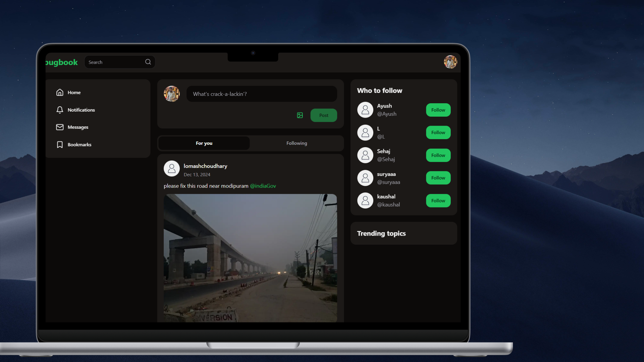
Task: Click the search magnifier icon
Action: coord(148,62)
